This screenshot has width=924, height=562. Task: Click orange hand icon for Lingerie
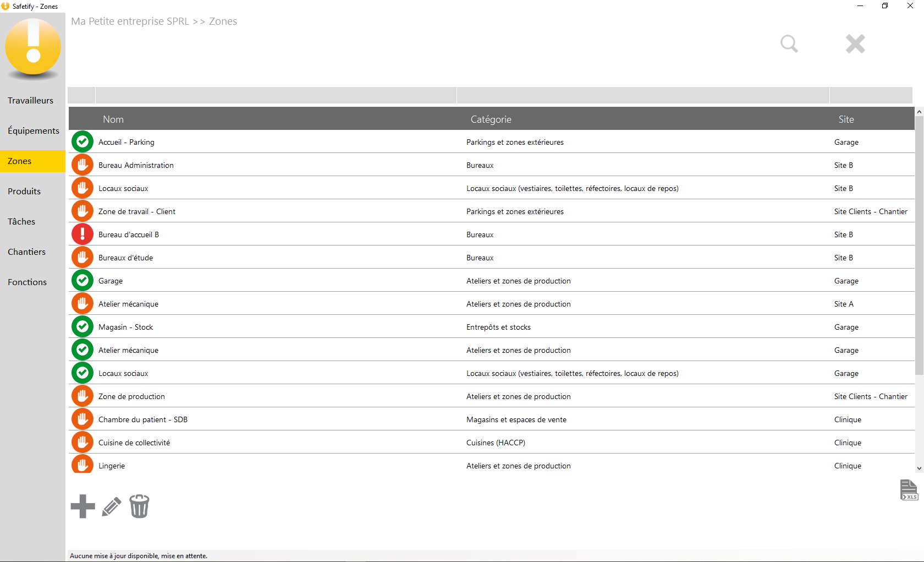[82, 464]
